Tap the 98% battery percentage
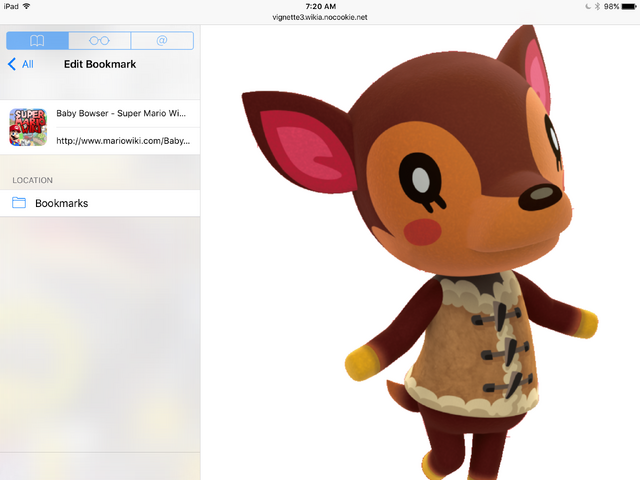640x480 pixels. click(x=611, y=7)
